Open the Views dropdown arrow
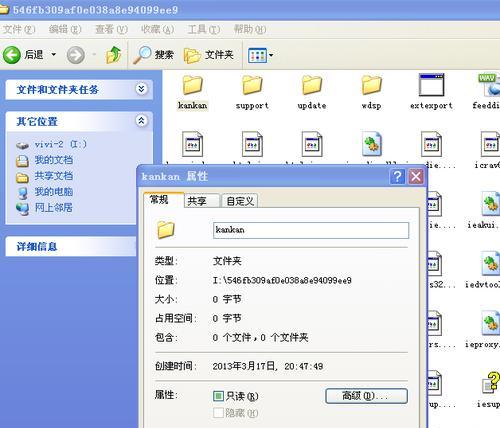The width and height of the screenshot is (500, 428). [x=271, y=55]
